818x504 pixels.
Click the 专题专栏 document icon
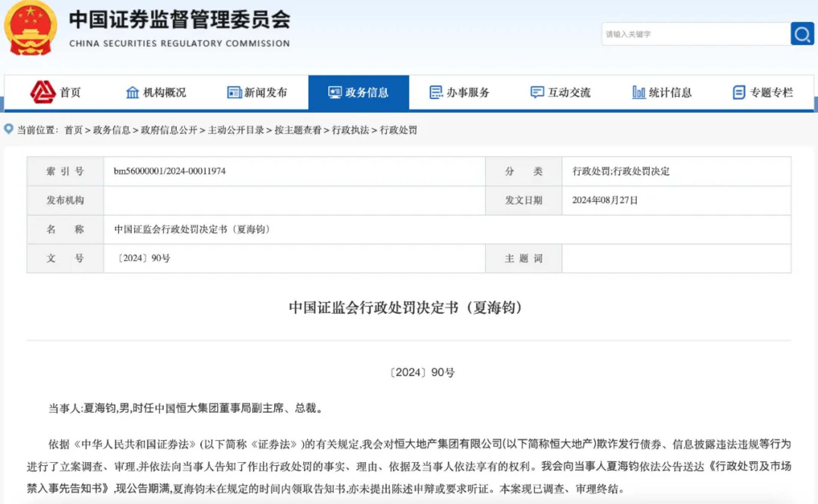(739, 92)
